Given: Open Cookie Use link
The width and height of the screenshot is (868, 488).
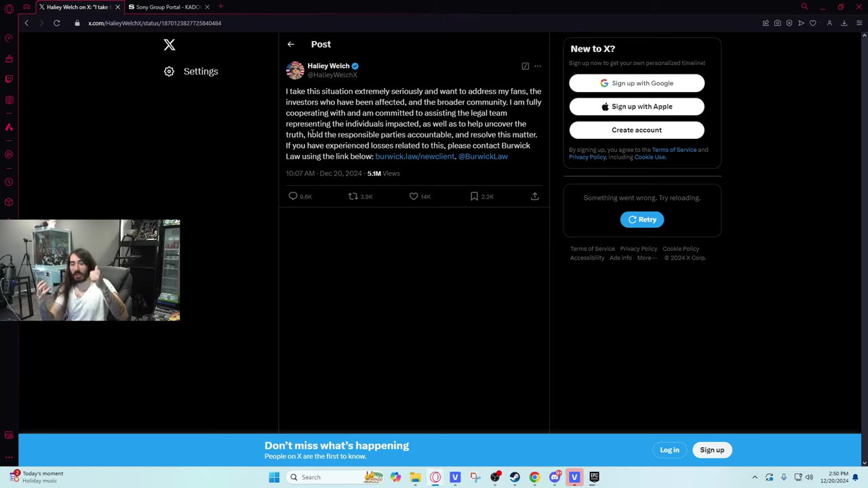Looking at the screenshot, I should pyautogui.click(x=650, y=157).
